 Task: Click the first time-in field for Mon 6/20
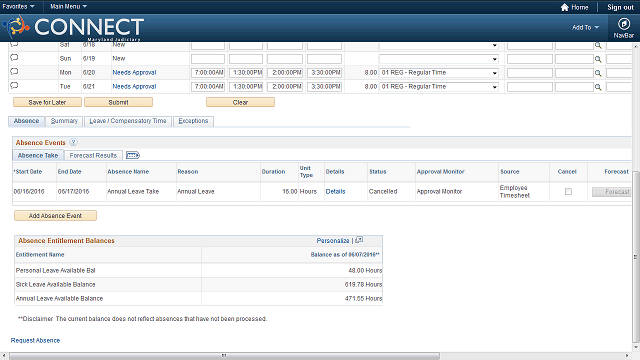point(208,73)
